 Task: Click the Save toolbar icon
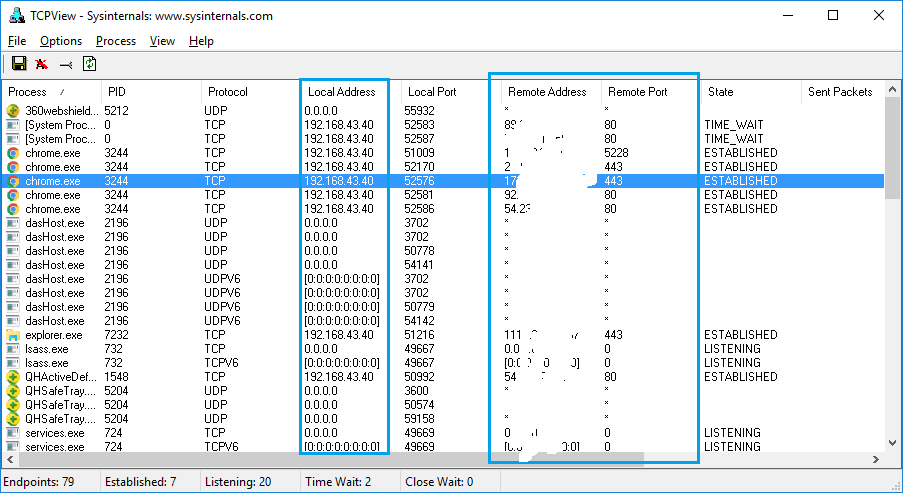tap(19, 64)
